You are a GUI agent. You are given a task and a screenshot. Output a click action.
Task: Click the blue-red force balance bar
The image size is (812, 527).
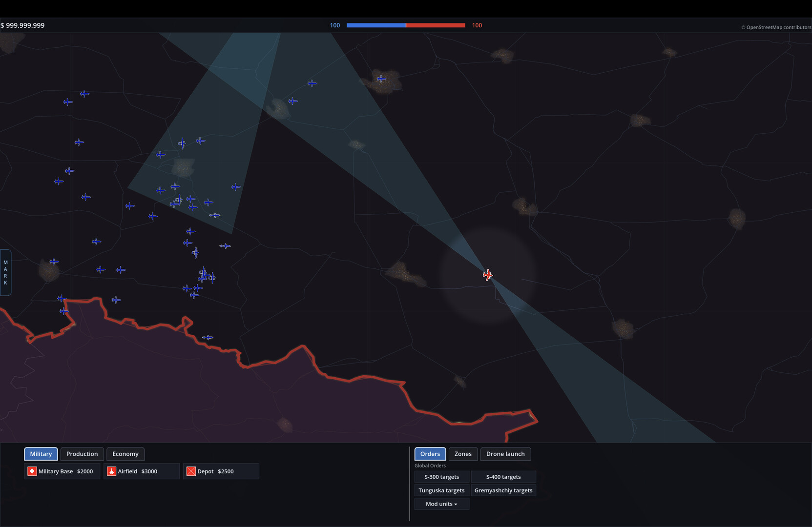406,25
